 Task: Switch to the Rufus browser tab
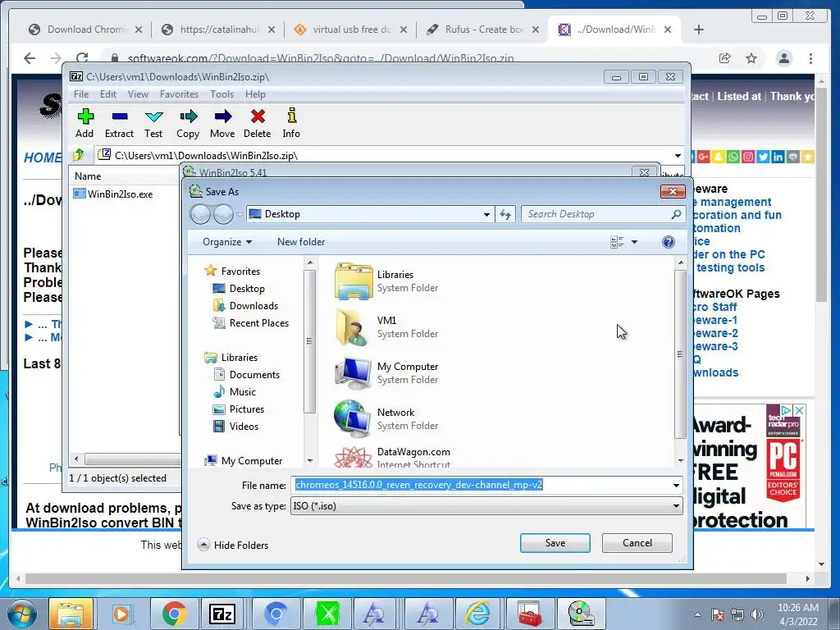click(x=482, y=30)
